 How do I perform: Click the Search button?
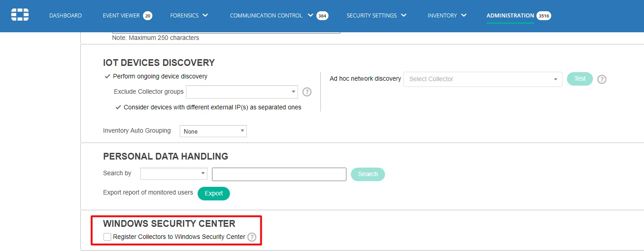click(368, 174)
